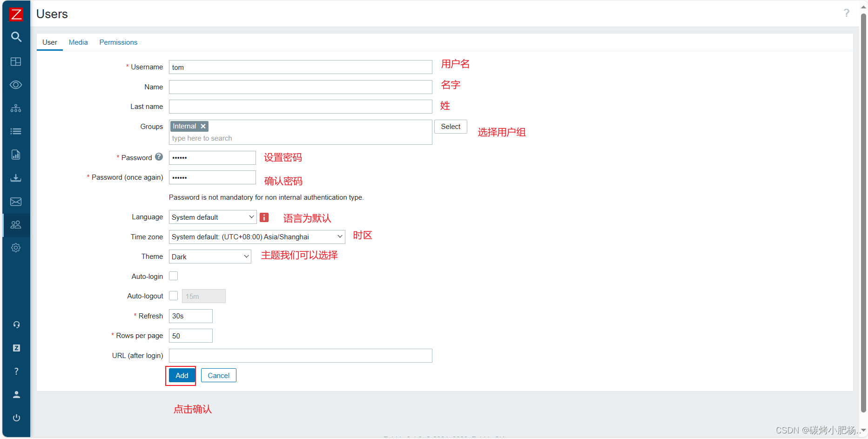Click the Zabbix logo icon

[x=16, y=14]
